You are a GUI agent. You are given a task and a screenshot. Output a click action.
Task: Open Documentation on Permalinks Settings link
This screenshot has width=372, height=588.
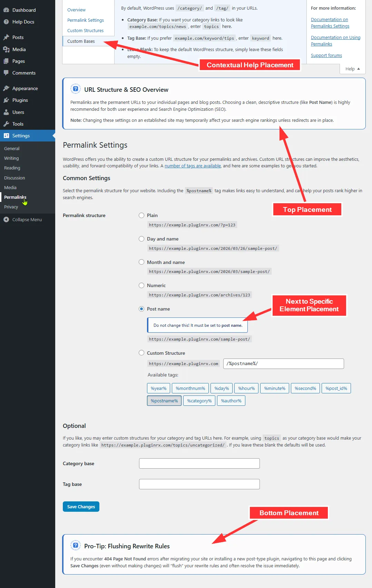tap(330, 23)
